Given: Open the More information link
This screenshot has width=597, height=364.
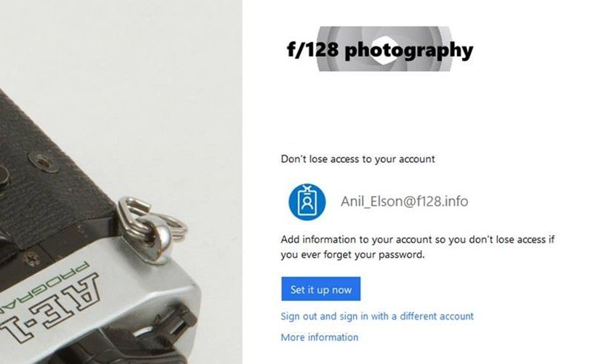Looking at the screenshot, I should pyautogui.click(x=319, y=337).
